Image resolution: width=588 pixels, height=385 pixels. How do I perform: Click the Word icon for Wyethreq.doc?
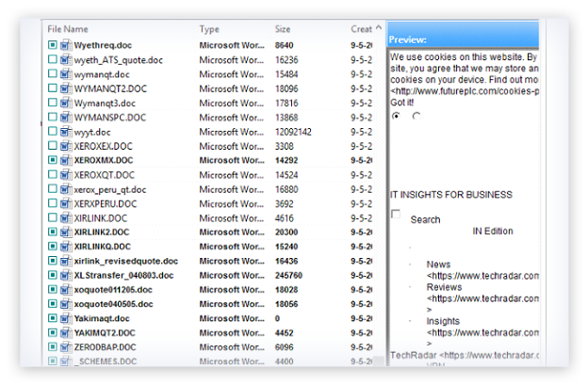coord(65,45)
